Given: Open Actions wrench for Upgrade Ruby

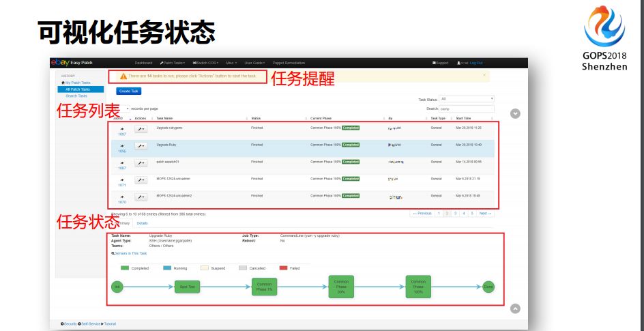Looking at the screenshot, I should tap(141, 146).
